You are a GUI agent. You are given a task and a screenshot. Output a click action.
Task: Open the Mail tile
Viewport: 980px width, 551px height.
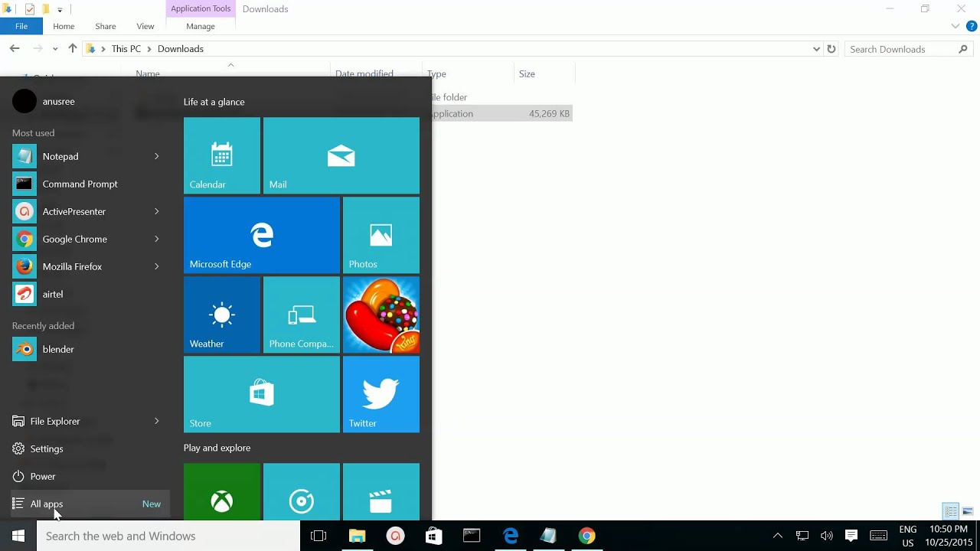(341, 155)
